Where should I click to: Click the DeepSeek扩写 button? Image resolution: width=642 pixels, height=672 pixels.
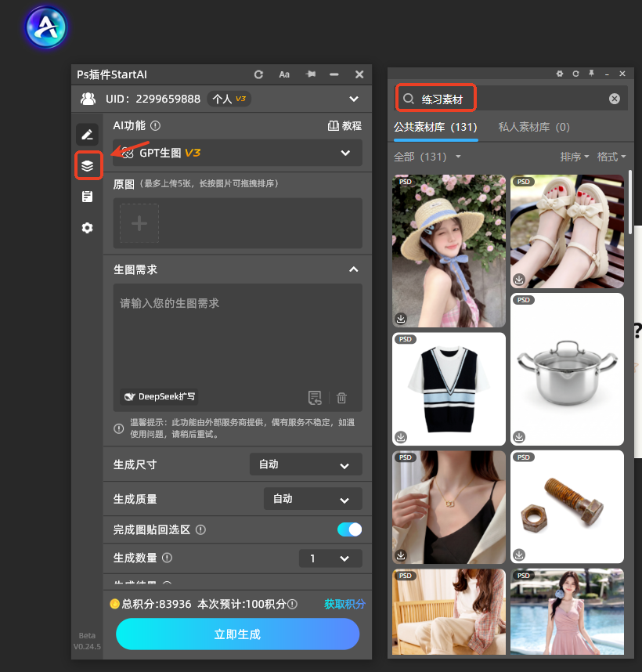pyautogui.click(x=159, y=396)
